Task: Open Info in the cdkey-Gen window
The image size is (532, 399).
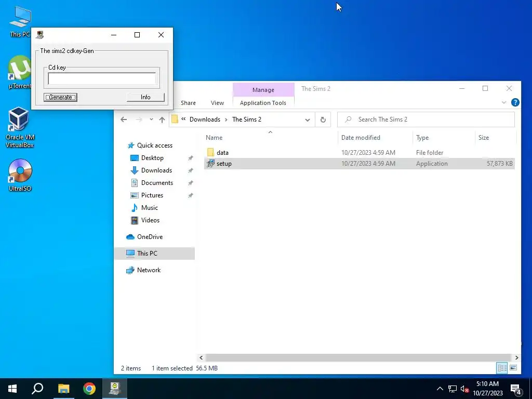Action: [145, 97]
